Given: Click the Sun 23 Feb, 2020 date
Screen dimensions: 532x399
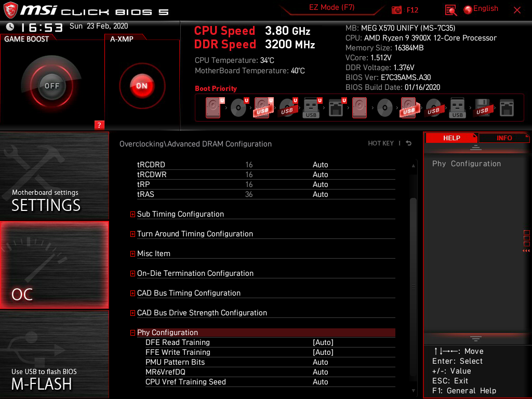Looking at the screenshot, I should [99, 26].
